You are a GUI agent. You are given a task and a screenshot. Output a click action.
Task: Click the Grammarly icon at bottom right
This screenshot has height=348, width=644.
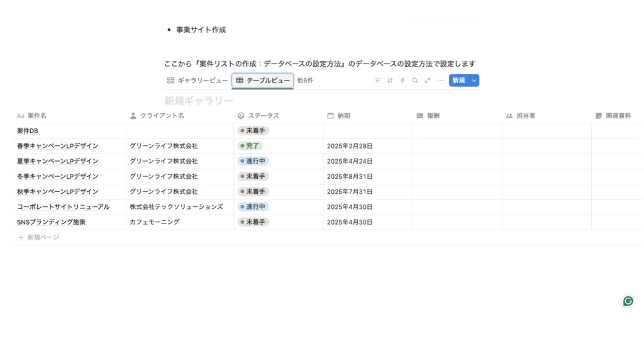tap(628, 301)
